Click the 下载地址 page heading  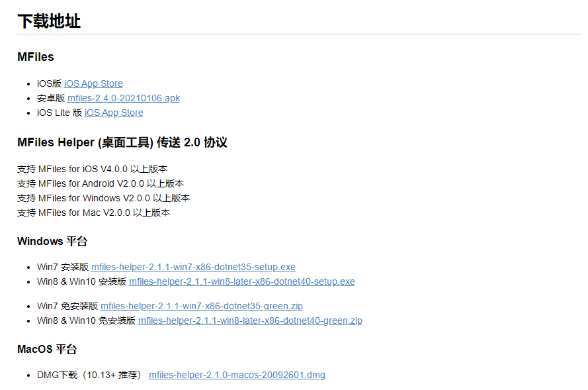click(49, 21)
